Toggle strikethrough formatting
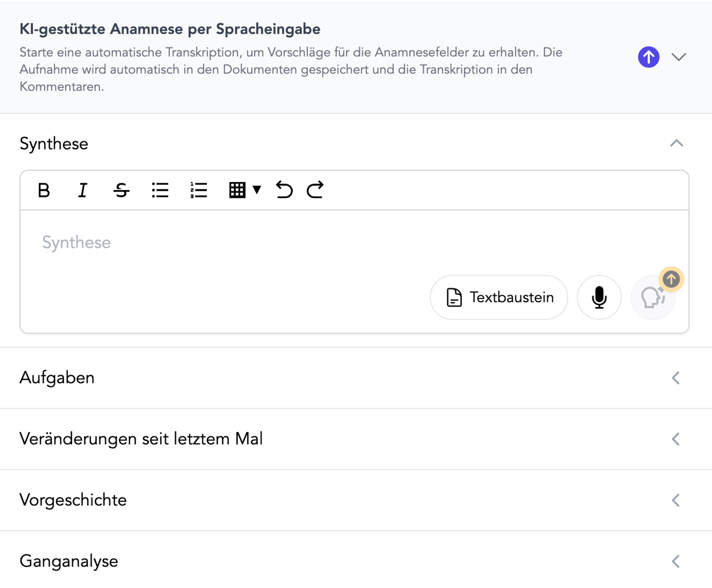 click(x=121, y=190)
